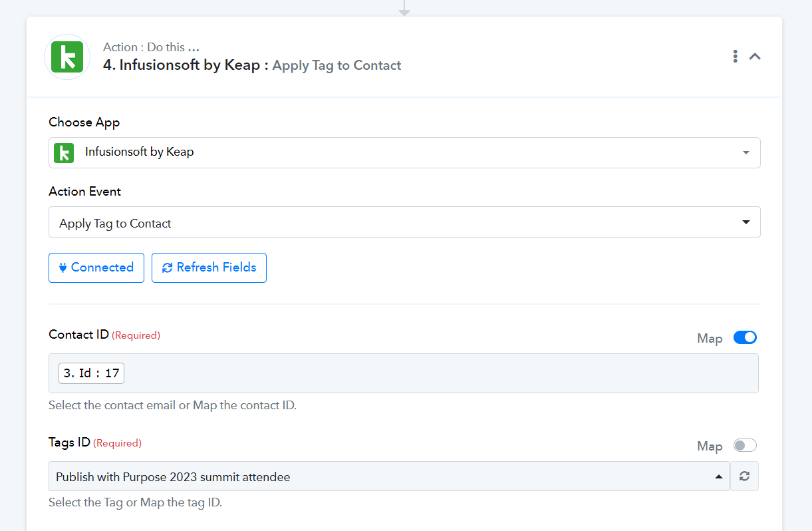Click the 'Action Event' label
This screenshot has width=812, height=531.
[x=85, y=191]
